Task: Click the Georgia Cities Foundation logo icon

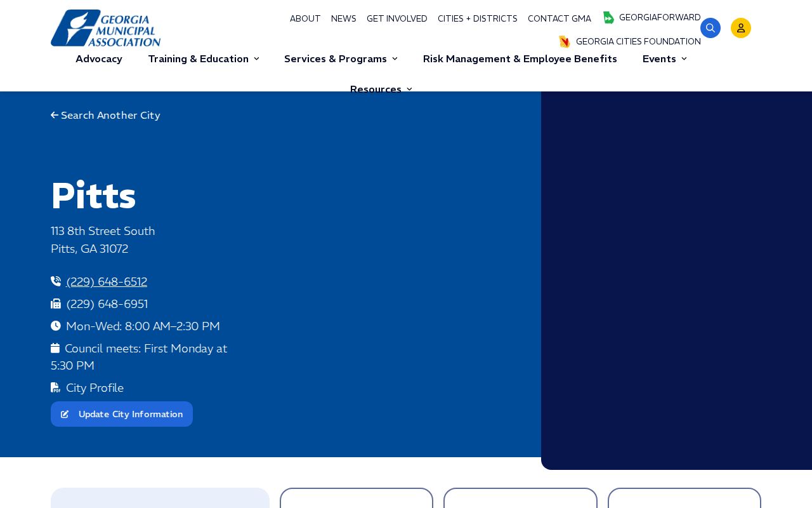Action: (x=565, y=42)
